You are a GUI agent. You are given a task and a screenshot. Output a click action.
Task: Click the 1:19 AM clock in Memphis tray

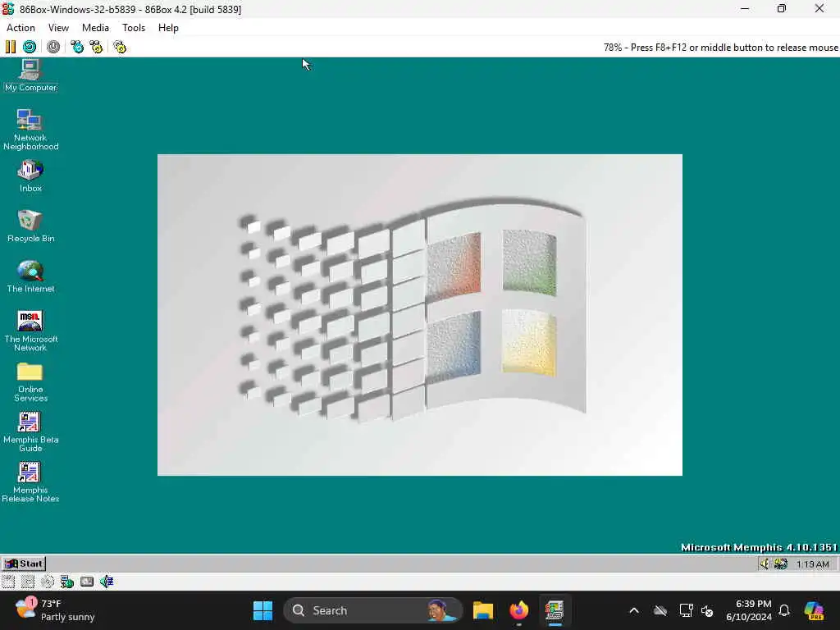coord(813,564)
